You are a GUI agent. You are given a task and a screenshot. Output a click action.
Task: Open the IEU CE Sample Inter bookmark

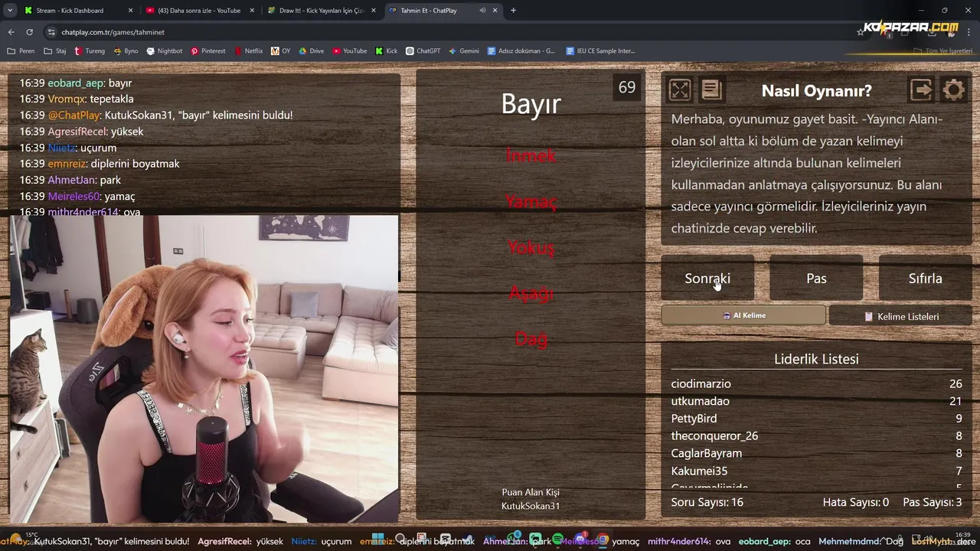pos(601,51)
